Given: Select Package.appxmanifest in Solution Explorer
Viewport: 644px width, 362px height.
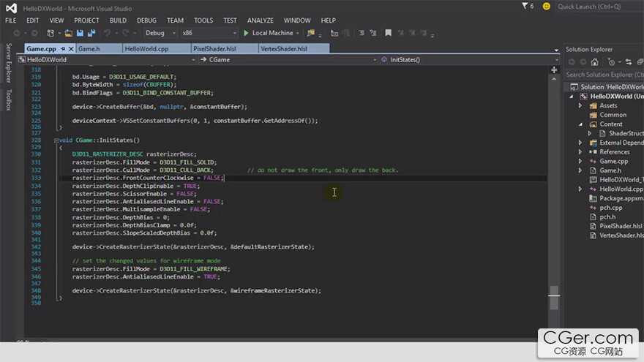Looking at the screenshot, I should (621, 198).
